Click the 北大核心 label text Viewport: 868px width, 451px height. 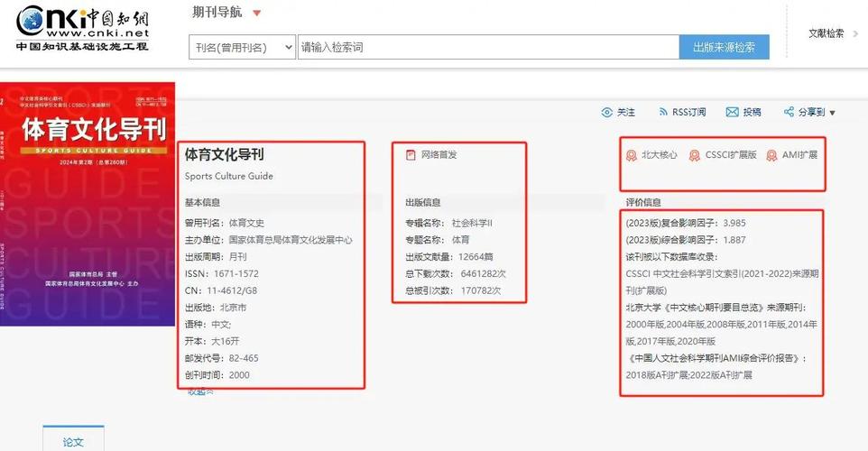[x=660, y=155]
